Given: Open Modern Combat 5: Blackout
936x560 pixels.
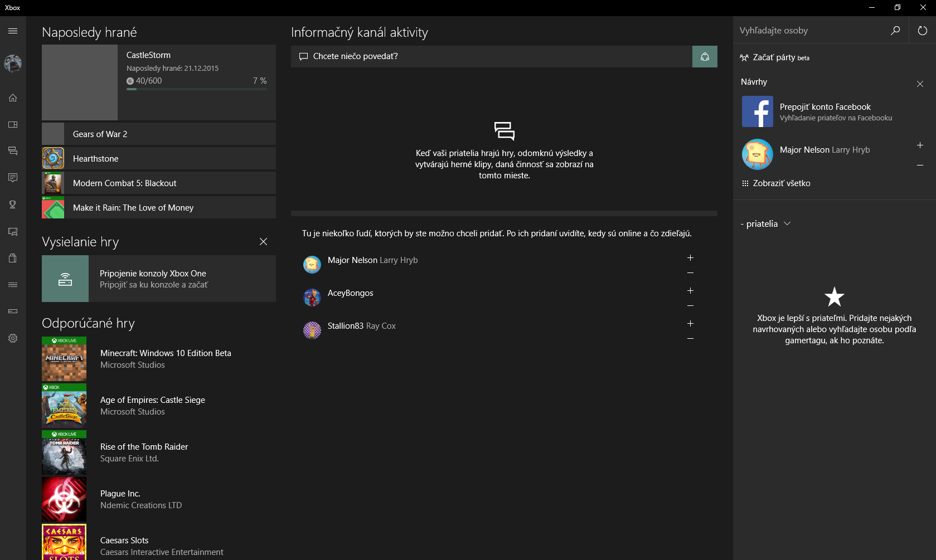Looking at the screenshot, I should [159, 183].
